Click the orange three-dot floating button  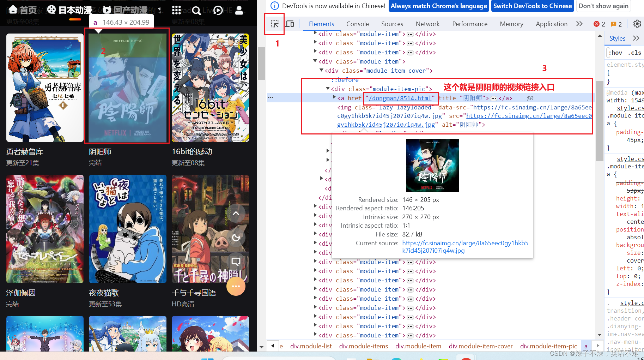coord(236,286)
